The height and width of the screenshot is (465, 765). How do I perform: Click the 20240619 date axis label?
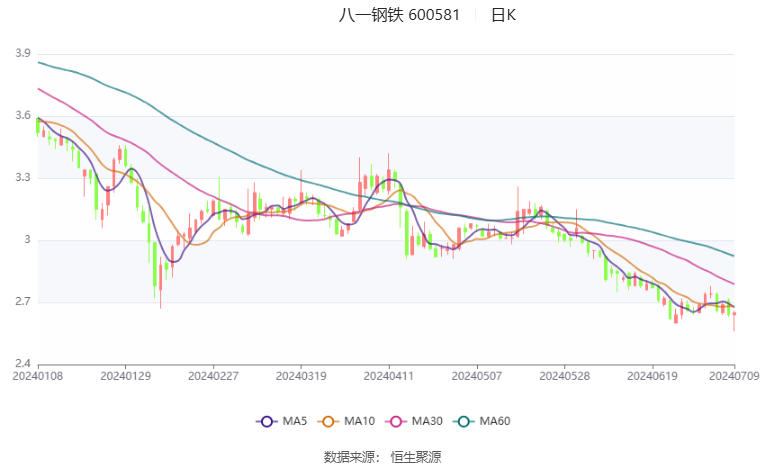point(652,376)
